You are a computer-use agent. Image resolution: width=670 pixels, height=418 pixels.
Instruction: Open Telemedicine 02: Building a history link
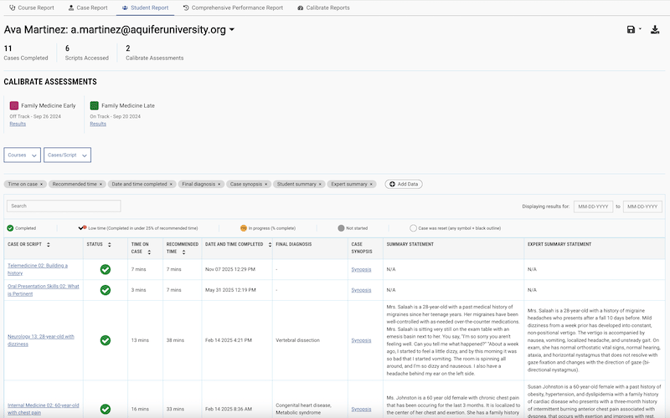pyautogui.click(x=38, y=269)
